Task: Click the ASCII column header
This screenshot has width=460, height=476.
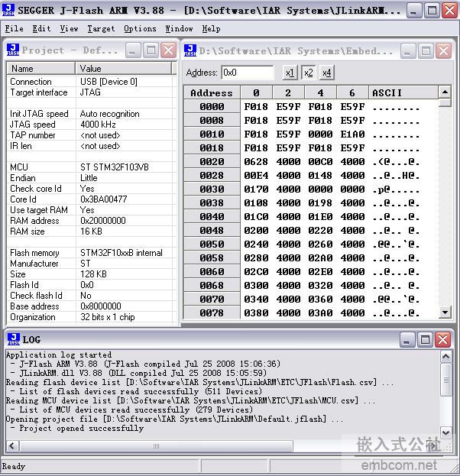Action: (x=403, y=92)
